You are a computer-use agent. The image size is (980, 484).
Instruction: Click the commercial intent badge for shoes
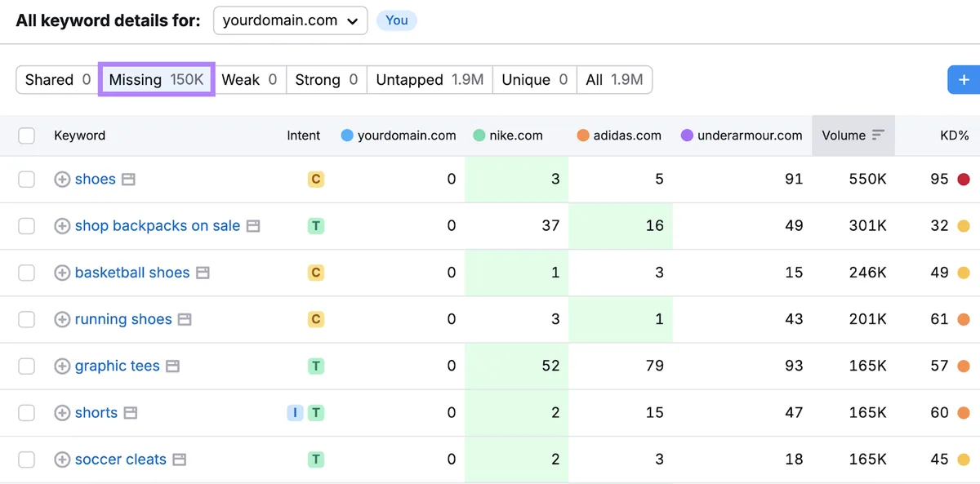coord(316,180)
